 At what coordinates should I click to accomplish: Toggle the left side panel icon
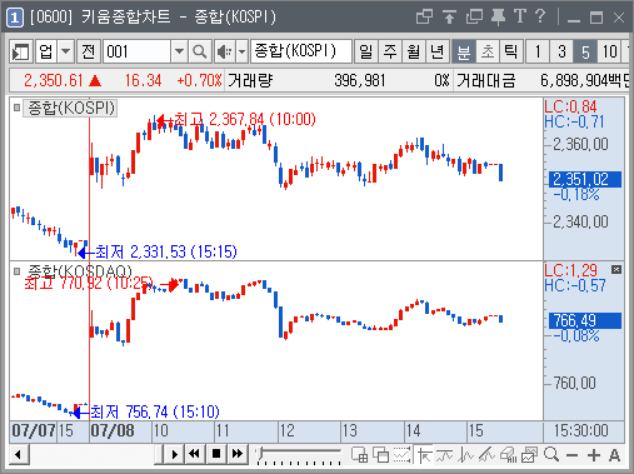(21, 51)
